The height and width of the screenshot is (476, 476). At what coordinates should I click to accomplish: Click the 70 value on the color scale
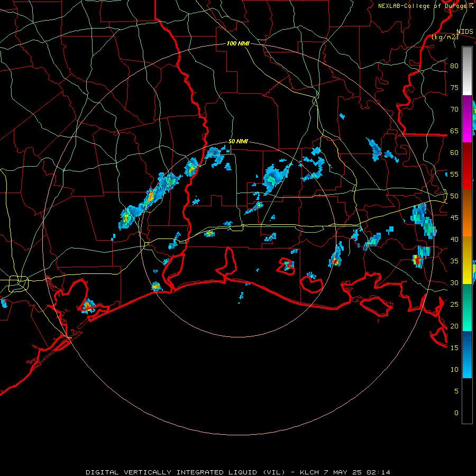(454, 109)
